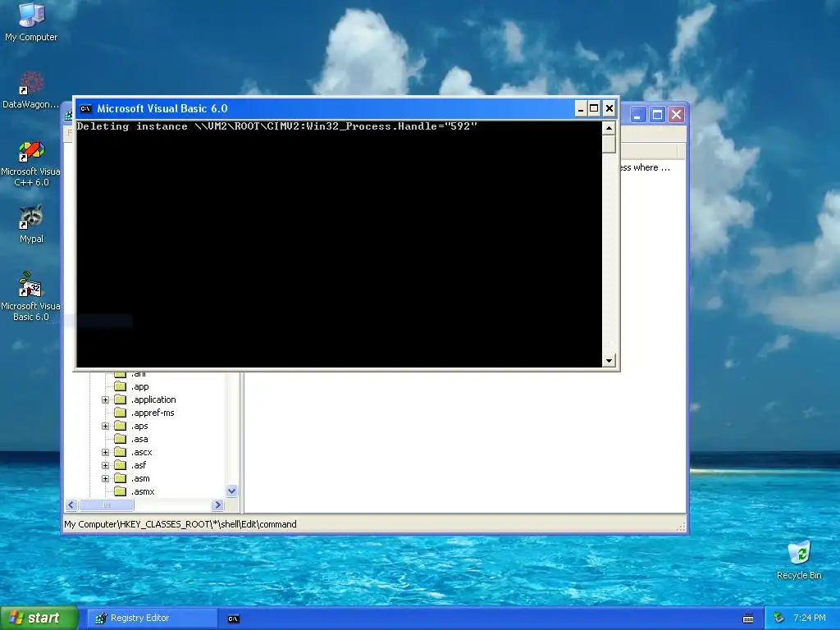Click the console vertical scrollbar thumb

(x=609, y=144)
